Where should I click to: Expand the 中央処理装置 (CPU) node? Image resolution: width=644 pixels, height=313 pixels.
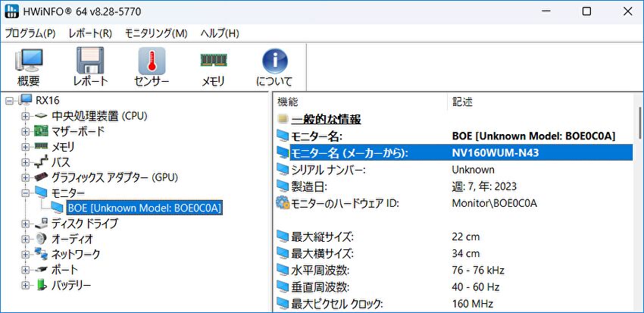(26, 116)
